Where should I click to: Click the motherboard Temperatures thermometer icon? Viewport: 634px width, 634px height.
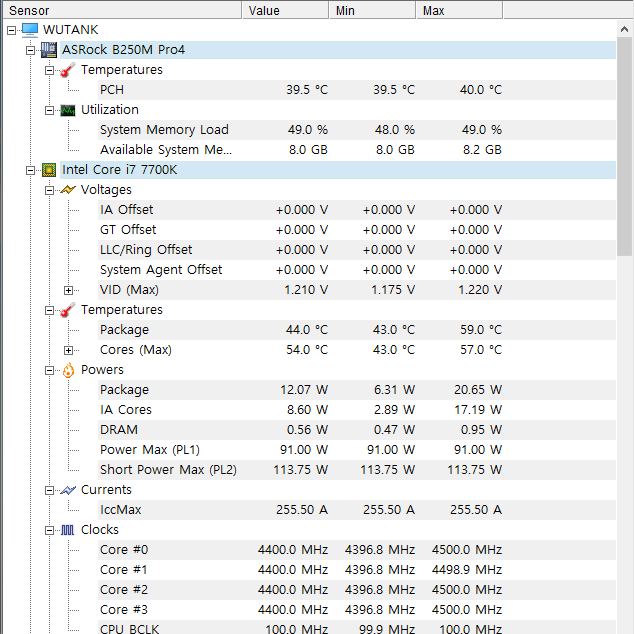coord(68,70)
